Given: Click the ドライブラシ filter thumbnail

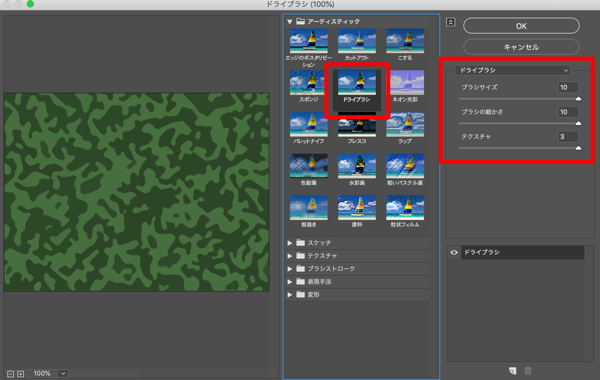Looking at the screenshot, I should click(x=357, y=83).
